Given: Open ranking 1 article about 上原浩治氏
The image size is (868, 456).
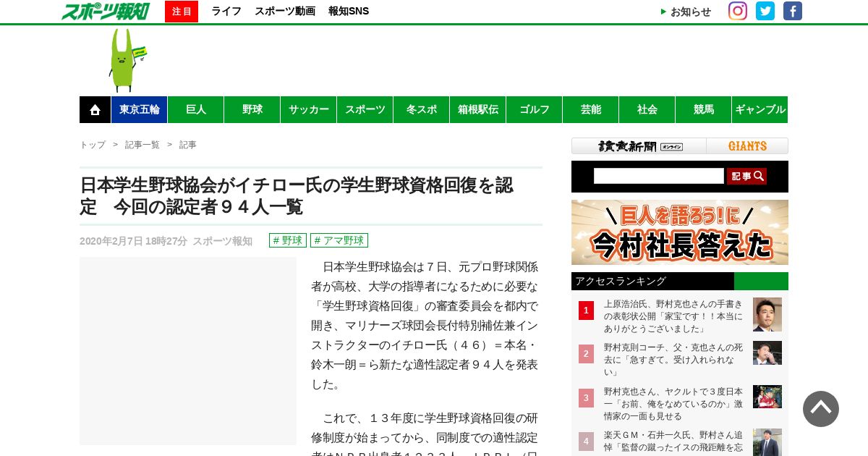Looking at the screenshot, I should [x=673, y=316].
